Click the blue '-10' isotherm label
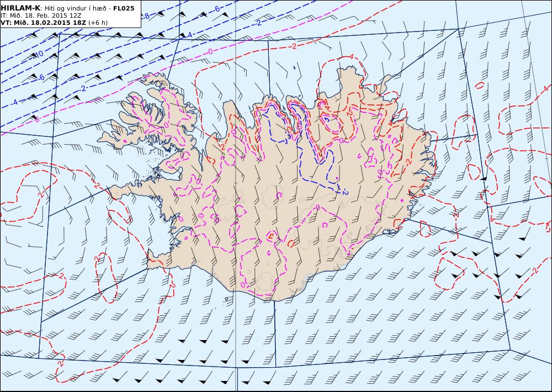552x392 pixels. point(39,54)
